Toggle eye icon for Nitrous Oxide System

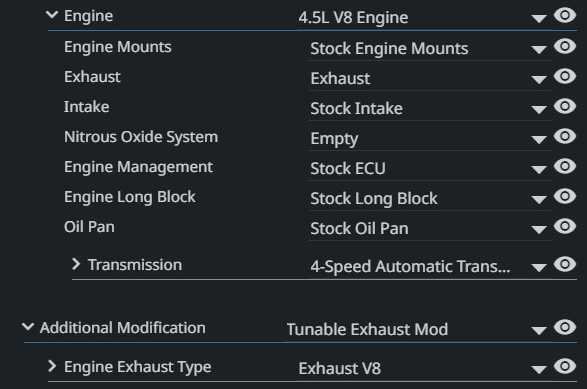pyautogui.click(x=565, y=136)
